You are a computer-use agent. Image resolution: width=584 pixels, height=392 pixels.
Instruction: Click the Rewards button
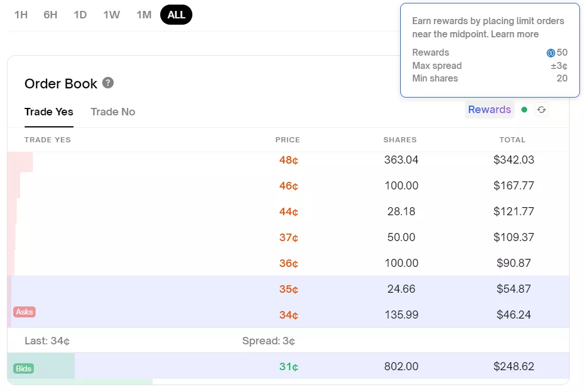coord(489,110)
